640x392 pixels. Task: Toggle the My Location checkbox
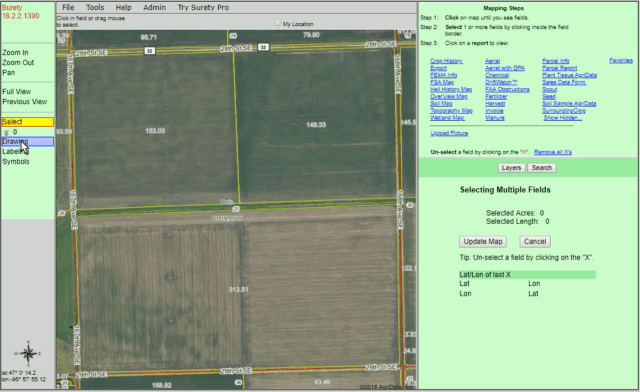pos(278,23)
